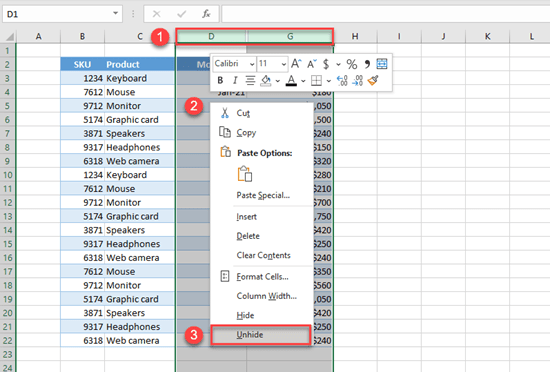This screenshot has width=550, height=372.
Task: Expand the Name Box dropdown arrow
Action: pyautogui.click(x=115, y=13)
